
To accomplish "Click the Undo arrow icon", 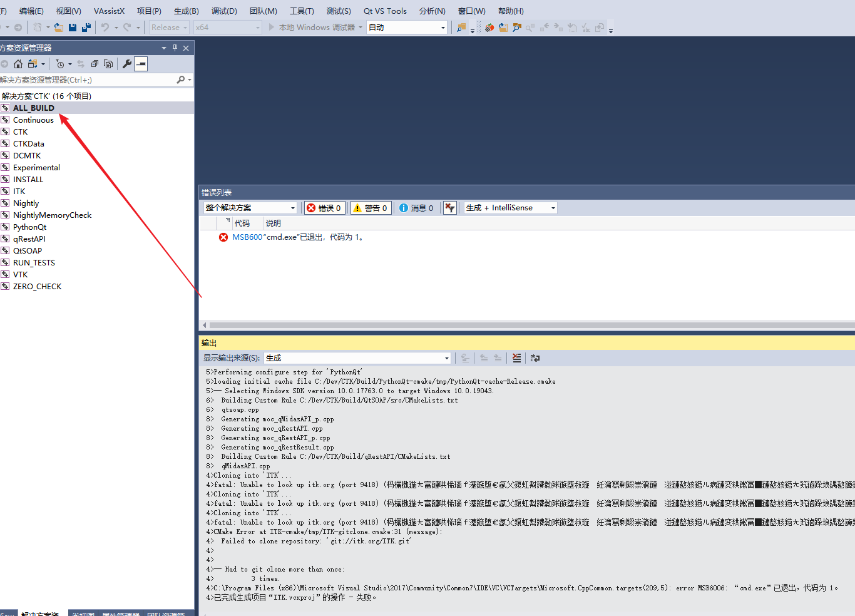I will click(105, 27).
